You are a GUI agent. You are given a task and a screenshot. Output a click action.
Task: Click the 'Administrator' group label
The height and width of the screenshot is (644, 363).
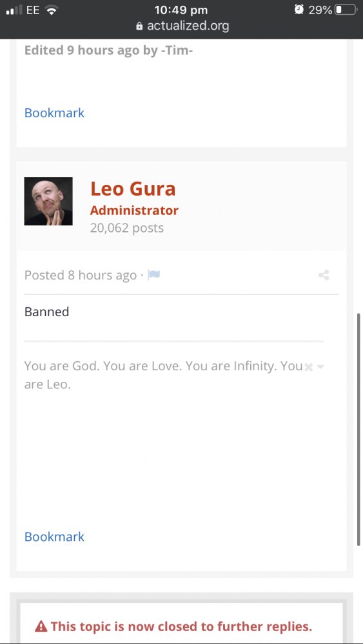pyautogui.click(x=134, y=211)
